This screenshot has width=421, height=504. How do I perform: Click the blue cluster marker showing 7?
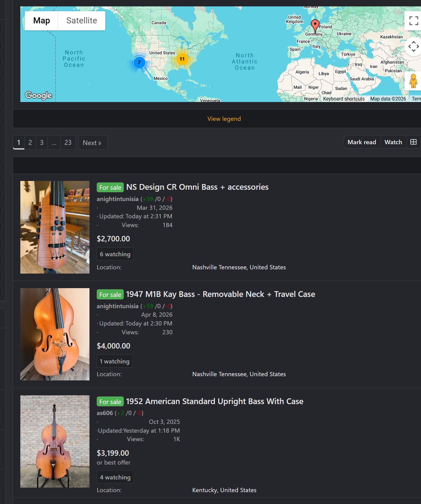tap(139, 63)
